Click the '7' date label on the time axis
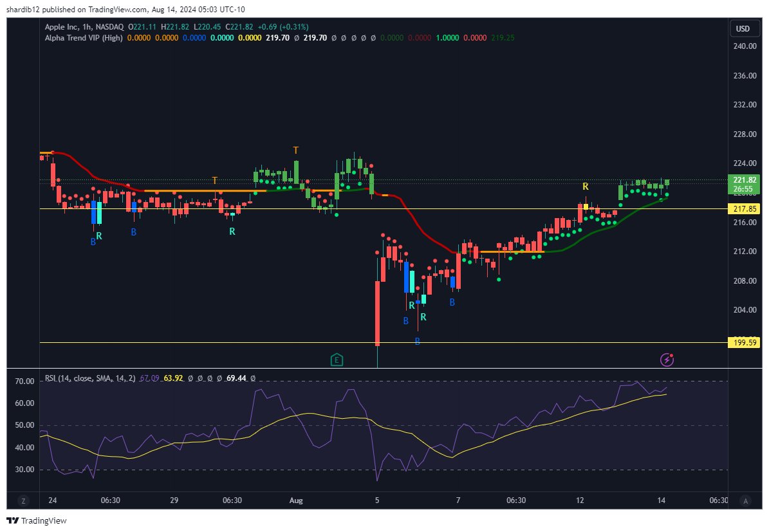Viewport: 769px width, 532px height. pyautogui.click(x=458, y=500)
